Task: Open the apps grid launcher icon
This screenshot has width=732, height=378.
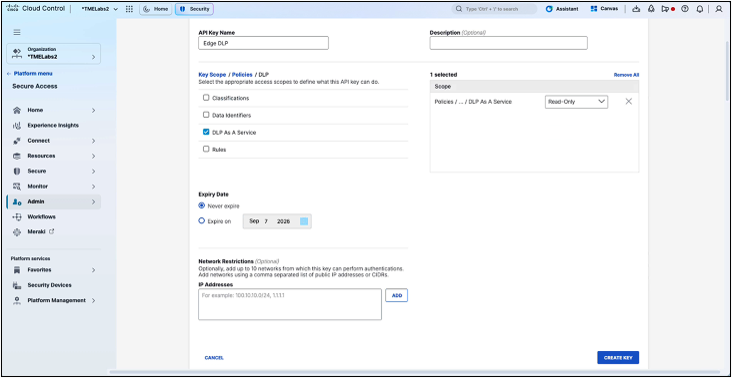Action: pos(129,9)
